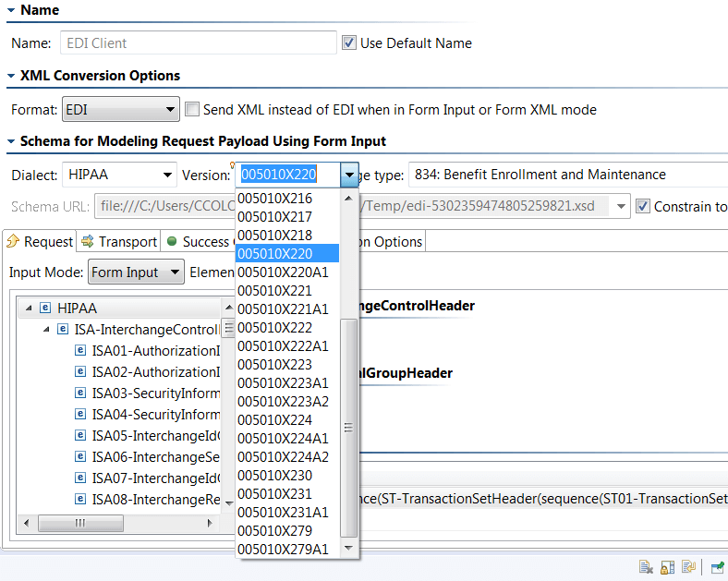Click the ISA01-Authorization element icon
Viewport: 728px width, 581px height.
click(x=80, y=350)
